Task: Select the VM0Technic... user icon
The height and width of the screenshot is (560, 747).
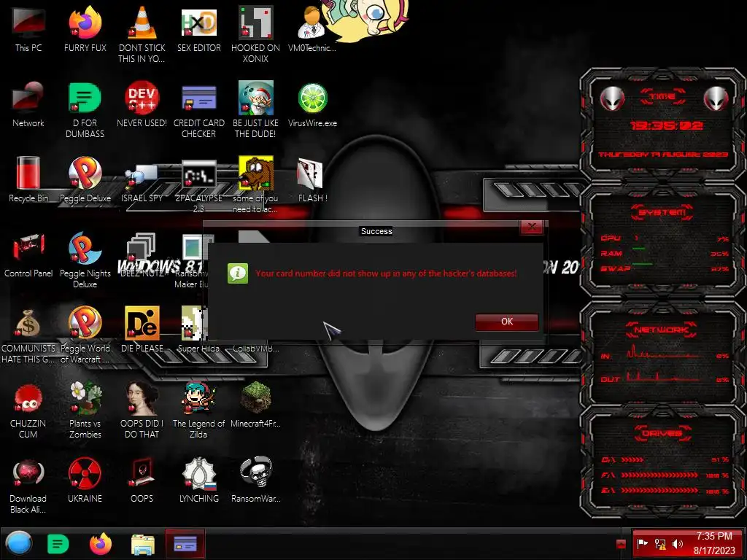Action: click(x=312, y=28)
